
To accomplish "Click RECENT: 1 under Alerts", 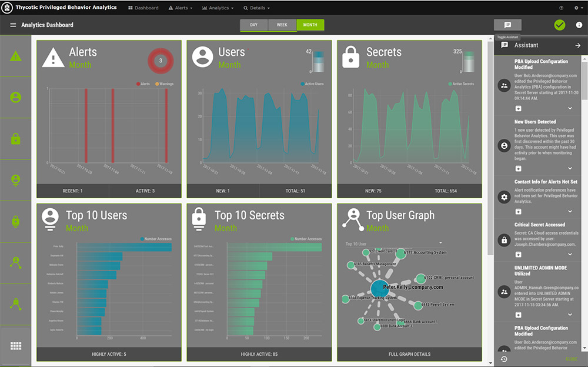I will pos(73,191).
